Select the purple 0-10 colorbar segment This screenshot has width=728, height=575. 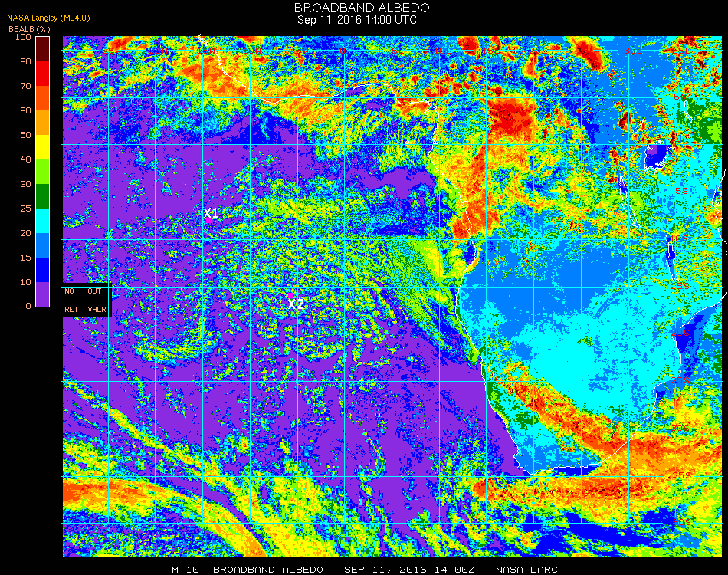pos(42,294)
